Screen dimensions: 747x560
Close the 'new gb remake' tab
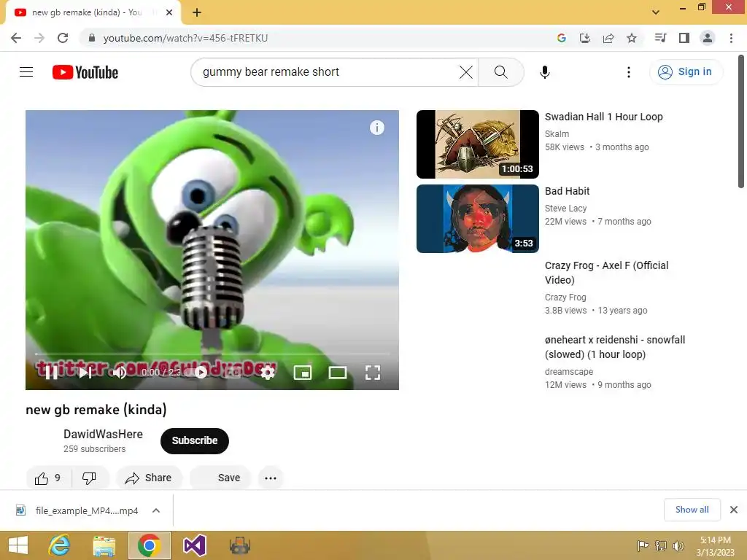coord(169,13)
